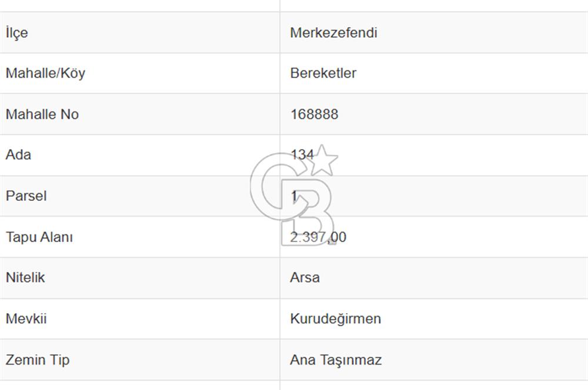Click the Tapu Alanı label
588x390 pixels.
(x=39, y=237)
